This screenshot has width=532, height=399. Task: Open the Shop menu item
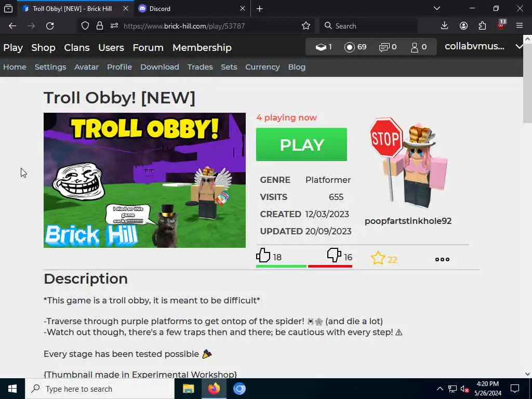44,47
